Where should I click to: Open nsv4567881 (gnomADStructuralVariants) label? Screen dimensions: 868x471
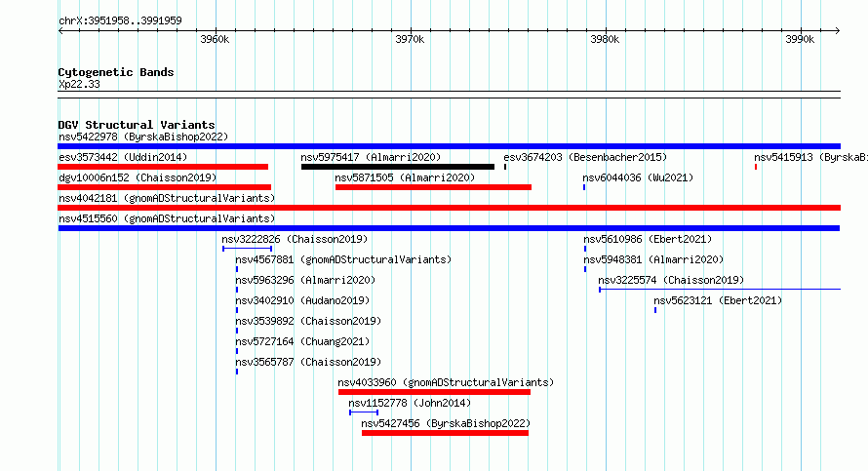[343, 259]
